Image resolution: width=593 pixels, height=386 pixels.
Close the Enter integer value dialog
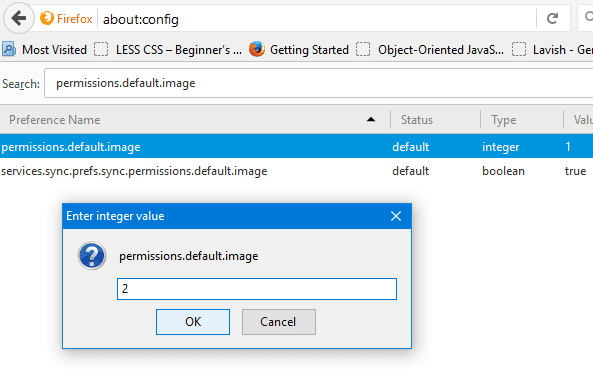[x=396, y=216]
